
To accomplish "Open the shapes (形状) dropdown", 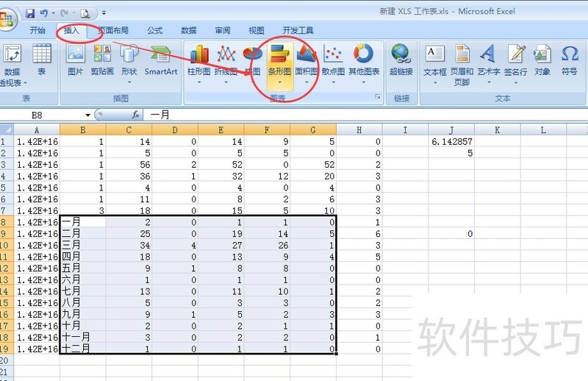I will [x=129, y=61].
